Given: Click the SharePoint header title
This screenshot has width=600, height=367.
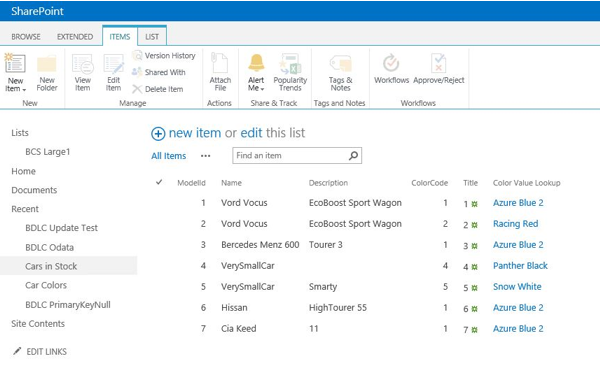Looking at the screenshot, I should click(37, 11).
